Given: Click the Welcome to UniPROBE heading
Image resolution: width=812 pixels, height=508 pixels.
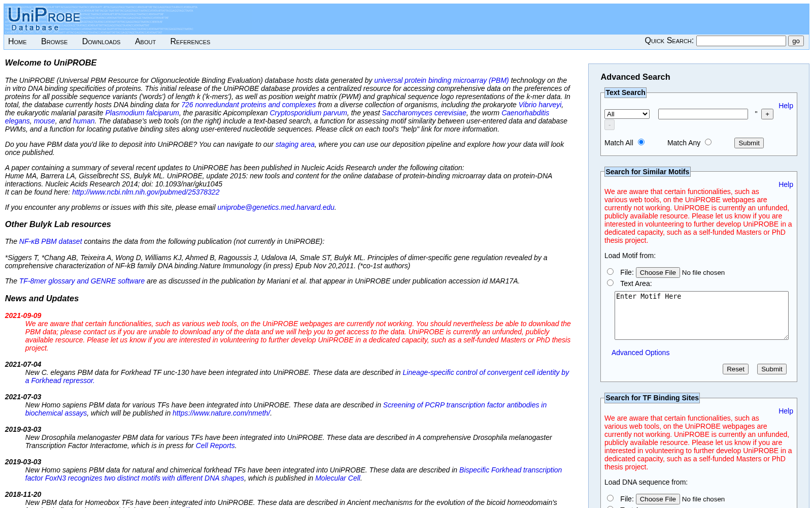Looking at the screenshot, I should click(51, 63).
